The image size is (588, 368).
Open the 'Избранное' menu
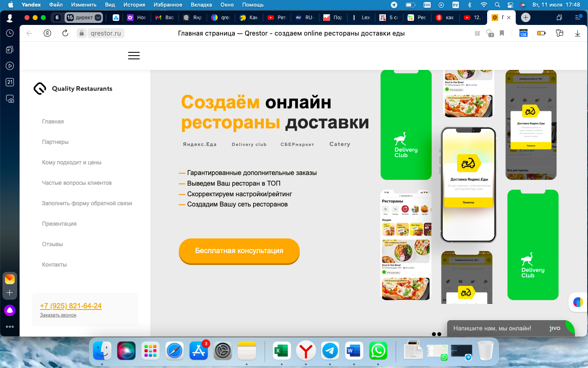pyautogui.click(x=168, y=5)
